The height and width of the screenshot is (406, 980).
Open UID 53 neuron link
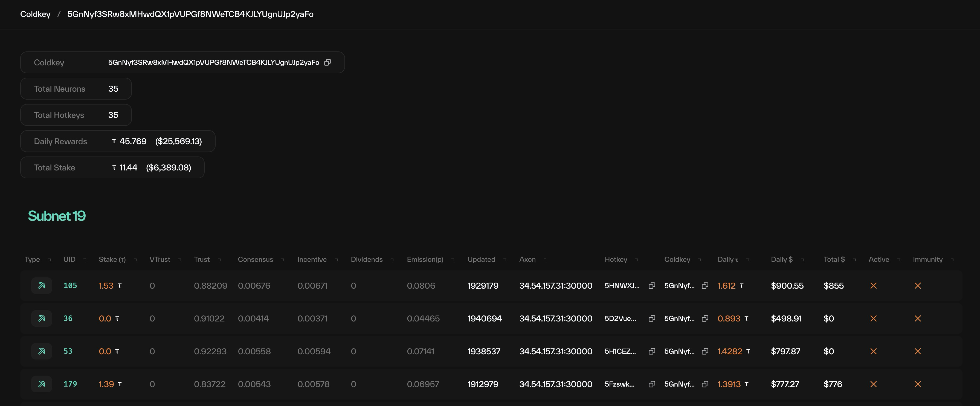click(68, 351)
